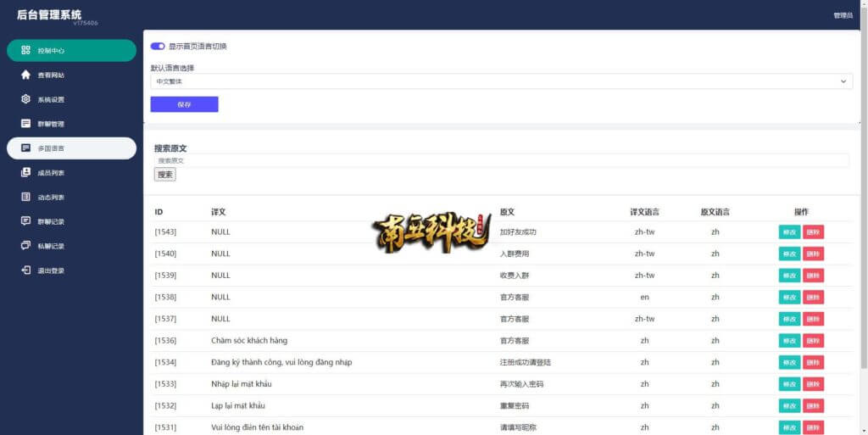Screen dimensions: 868x435
Task: Click the text Vui lòng điền tên tài khoản
Action: 258,427
